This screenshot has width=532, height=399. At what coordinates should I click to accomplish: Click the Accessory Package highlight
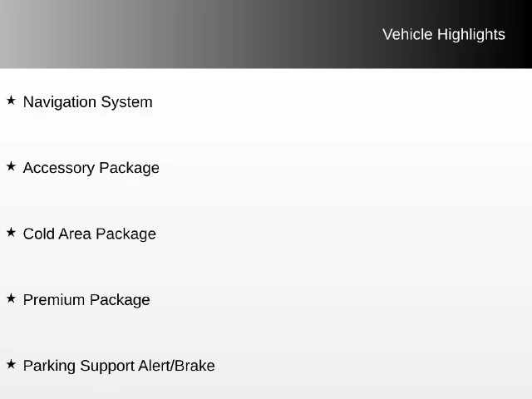(91, 168)
